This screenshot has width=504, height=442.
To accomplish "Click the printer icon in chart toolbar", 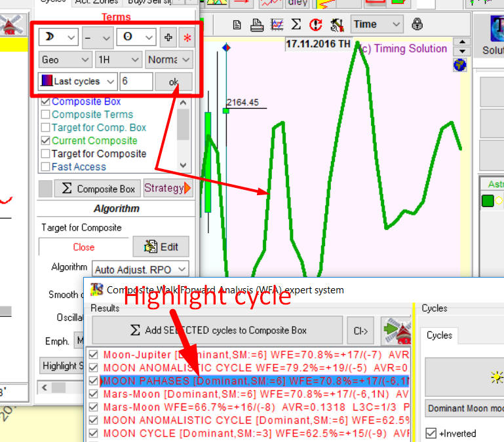I will pos(257,25).
